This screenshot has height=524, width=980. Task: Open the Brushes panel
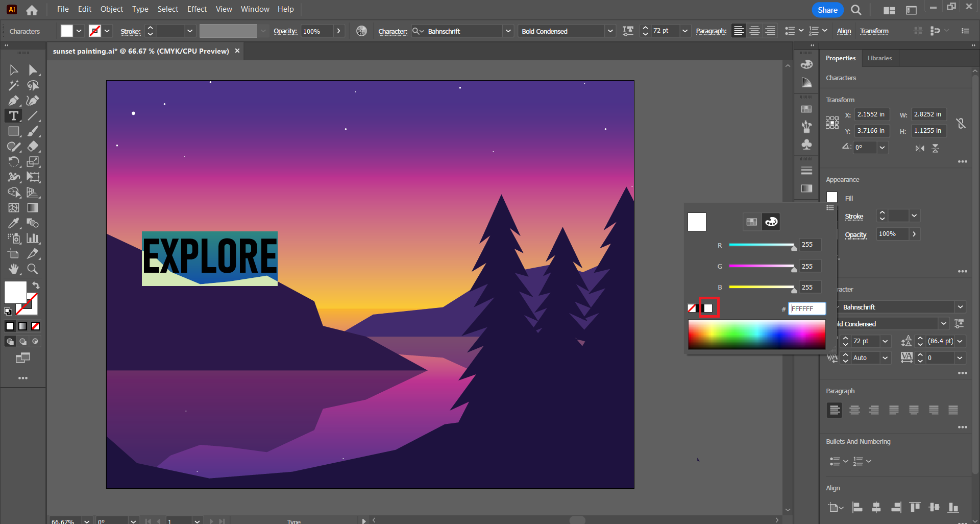(806, 126)
